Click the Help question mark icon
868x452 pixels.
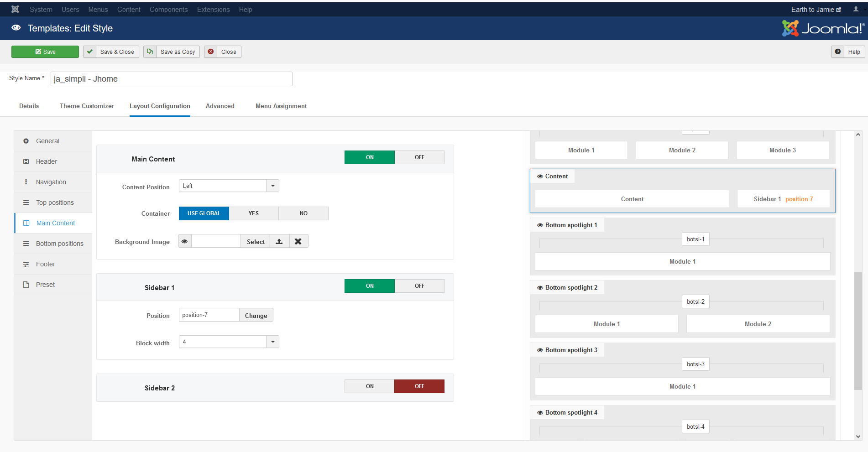click(x=837, y=52)
